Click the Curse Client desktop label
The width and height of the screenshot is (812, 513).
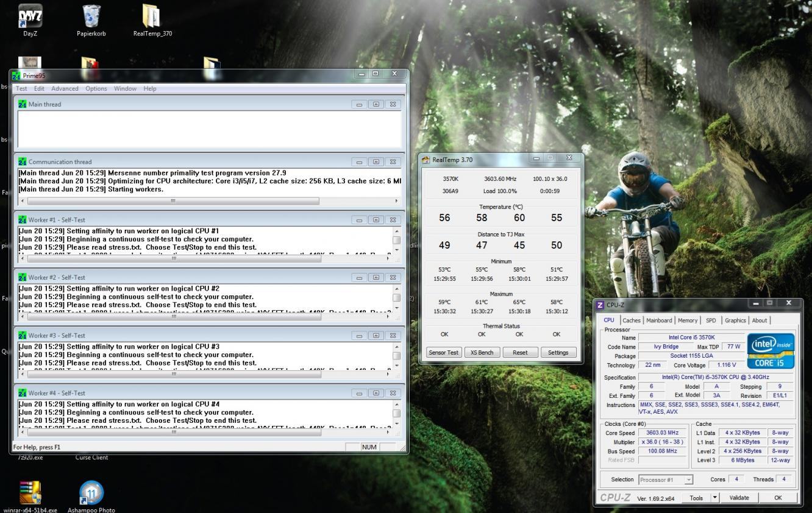[91, 458]
